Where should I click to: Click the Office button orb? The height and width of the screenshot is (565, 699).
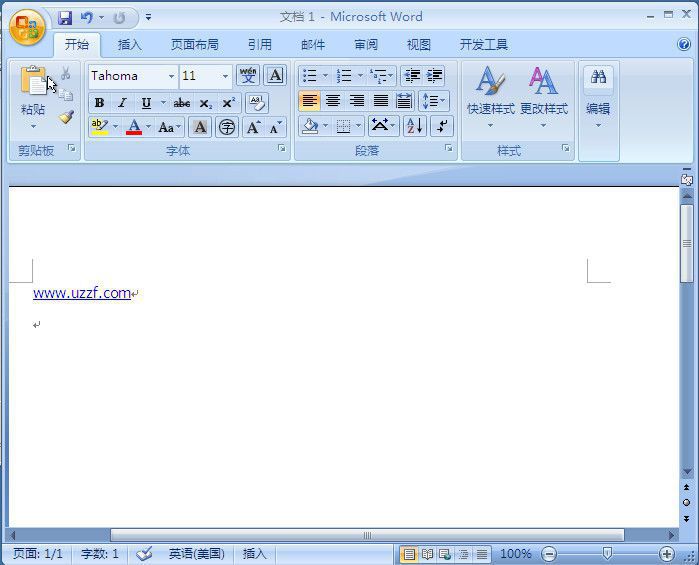(27, 27)
